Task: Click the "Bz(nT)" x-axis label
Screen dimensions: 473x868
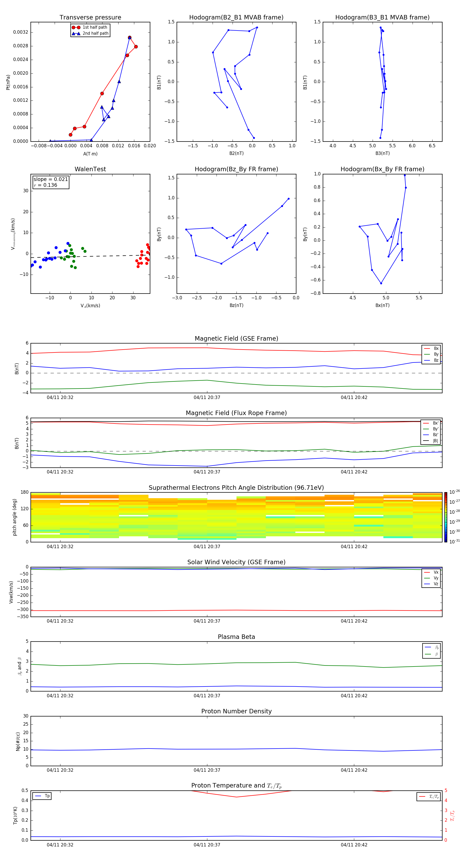Action: pos(236,305)
